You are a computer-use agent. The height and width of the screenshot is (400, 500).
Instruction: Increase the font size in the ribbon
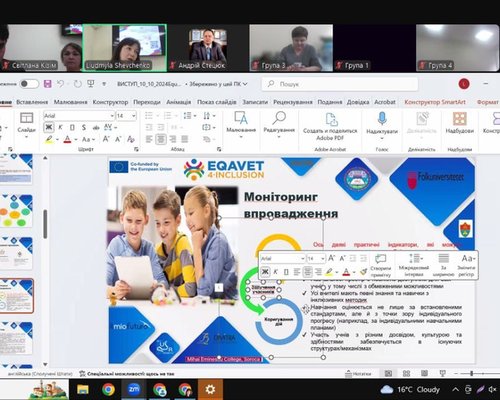point(106,139)
